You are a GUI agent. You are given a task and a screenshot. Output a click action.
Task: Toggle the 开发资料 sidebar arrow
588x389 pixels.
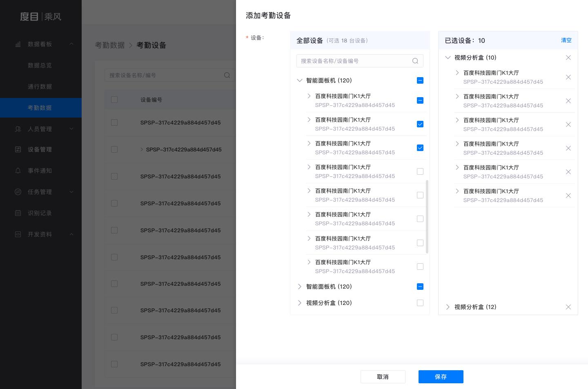tap(71, 234)
